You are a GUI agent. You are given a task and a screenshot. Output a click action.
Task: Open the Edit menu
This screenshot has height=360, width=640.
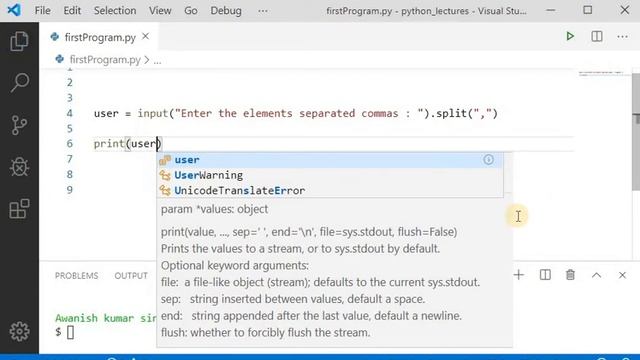[72, 11]
